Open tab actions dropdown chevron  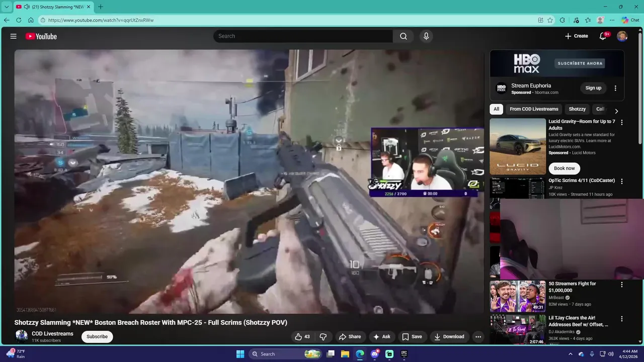coord(7,7)
